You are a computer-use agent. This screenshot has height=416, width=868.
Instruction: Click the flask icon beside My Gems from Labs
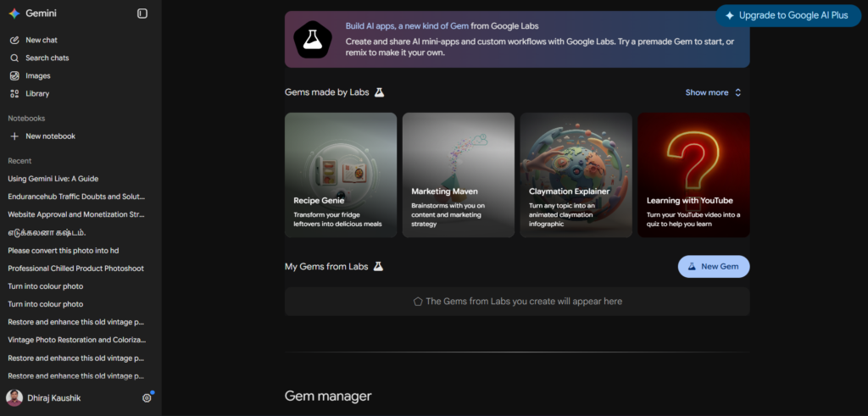click(378, 266)
